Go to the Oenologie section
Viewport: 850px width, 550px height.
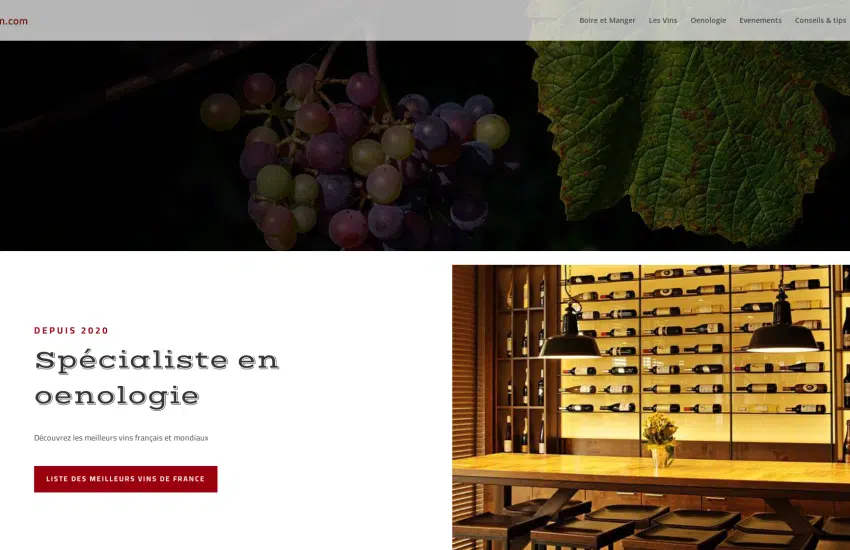[708, 21]
